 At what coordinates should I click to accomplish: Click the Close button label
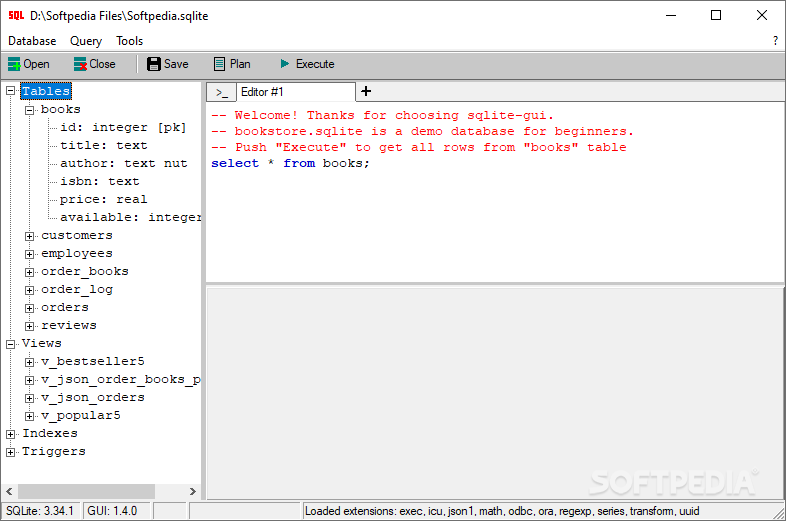(102, 64)
